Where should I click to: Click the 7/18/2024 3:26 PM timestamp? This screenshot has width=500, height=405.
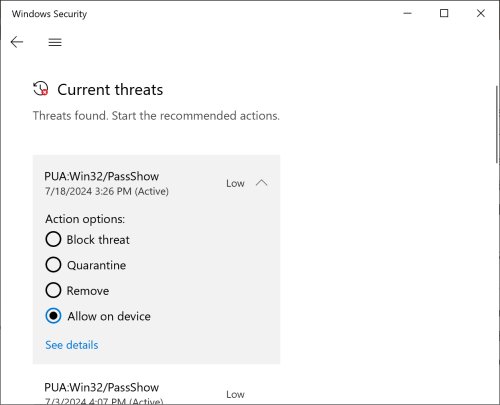88,191
